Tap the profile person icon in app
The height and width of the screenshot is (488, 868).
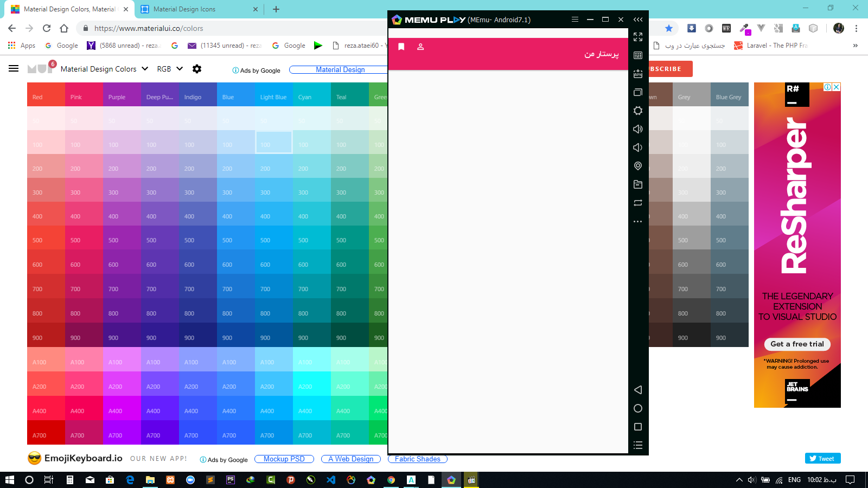pyautogui.click(x=420, y=47)
